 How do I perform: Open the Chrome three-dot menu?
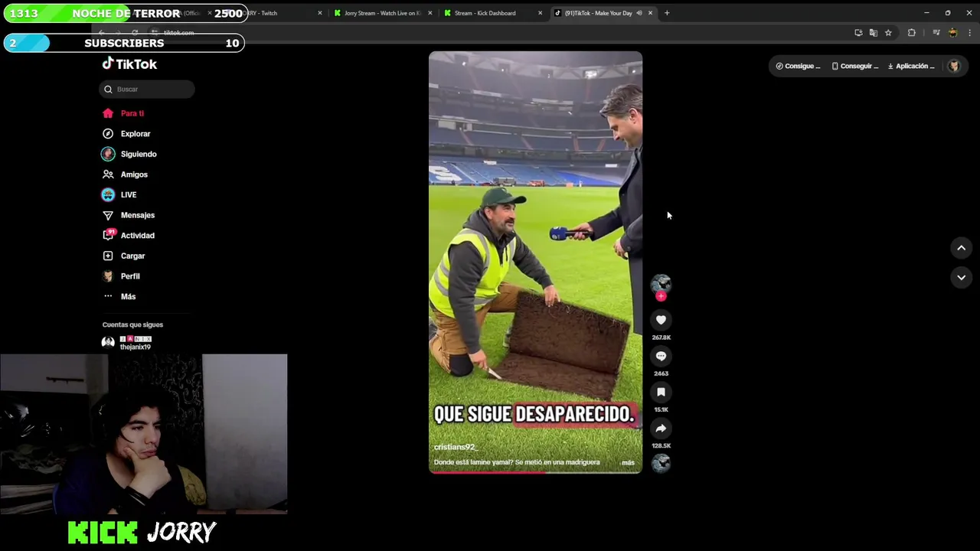click(x=970, y=33)
